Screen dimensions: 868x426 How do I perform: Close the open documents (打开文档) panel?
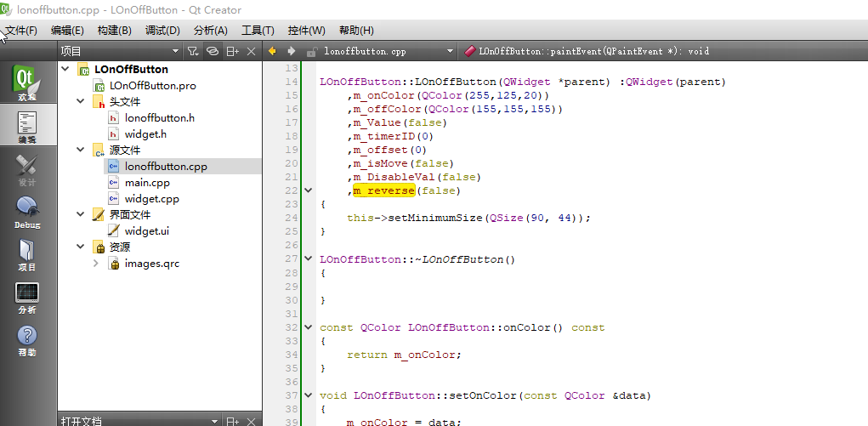click(x=252, y=422)
